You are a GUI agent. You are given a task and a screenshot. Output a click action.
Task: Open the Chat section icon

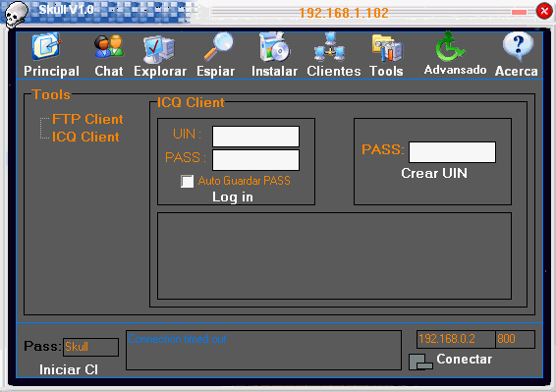pos(109,46)
